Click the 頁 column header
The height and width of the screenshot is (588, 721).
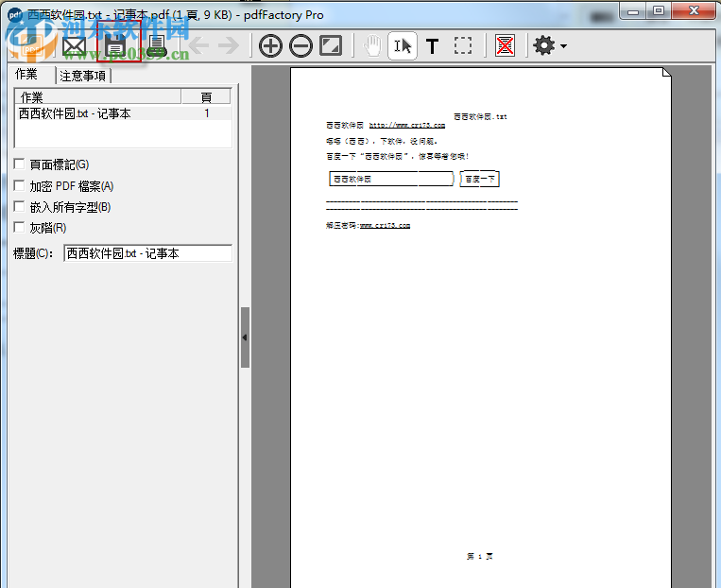pyautogui.click(x=206, y=96)
